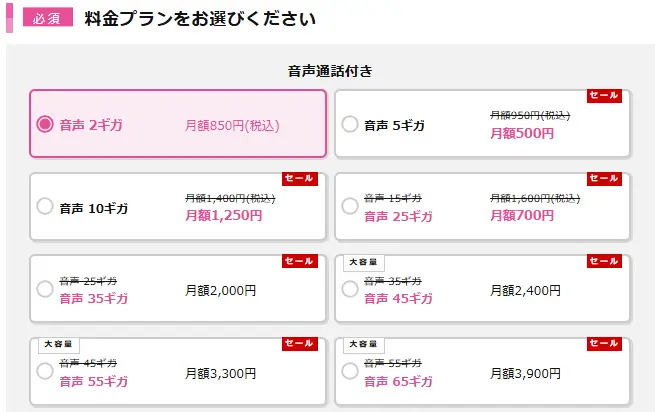Select the 音声 25ギガ 月額700円 radio button
This screenshot has height=412, width=661.
349,207
